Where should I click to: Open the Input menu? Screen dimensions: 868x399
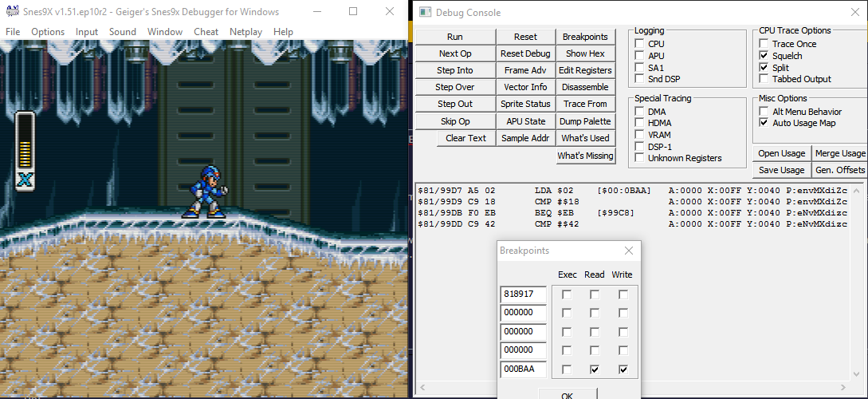click(87, 32)
